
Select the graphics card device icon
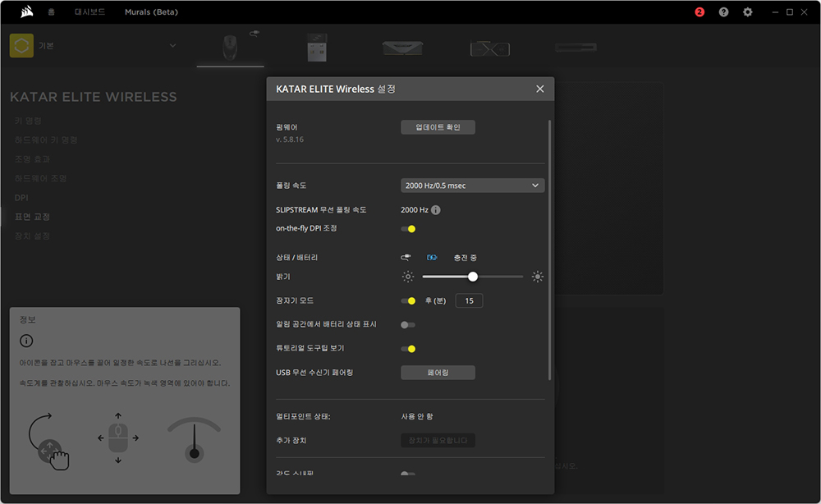click(489, 48)
